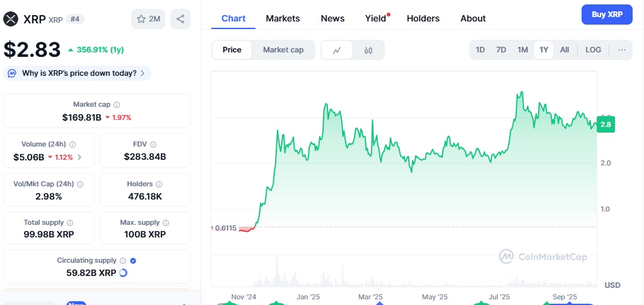This screenshot has height=305, width=644.
Task: Click the Jan '25 axis label
Action: point(308,297)
